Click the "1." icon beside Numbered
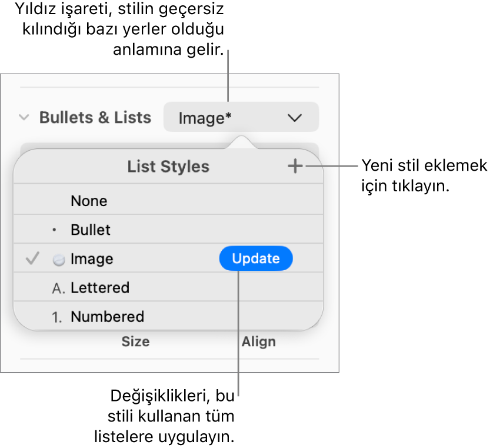 [x=57, y=317]
